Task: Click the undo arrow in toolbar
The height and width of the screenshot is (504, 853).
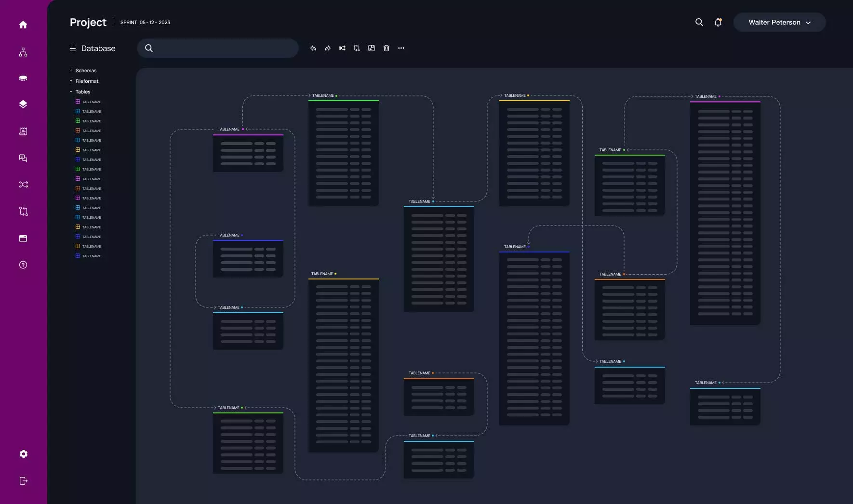Action: pyautogui.click(x=313, y=48)
